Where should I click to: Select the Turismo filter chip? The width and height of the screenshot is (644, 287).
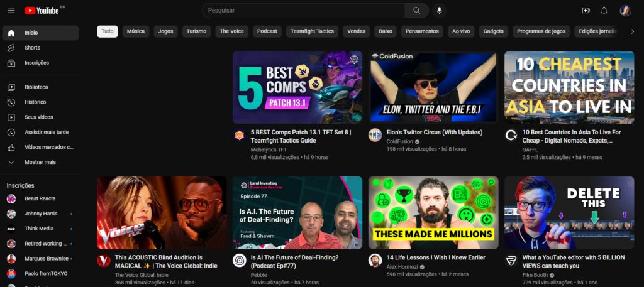click(196, 31)
